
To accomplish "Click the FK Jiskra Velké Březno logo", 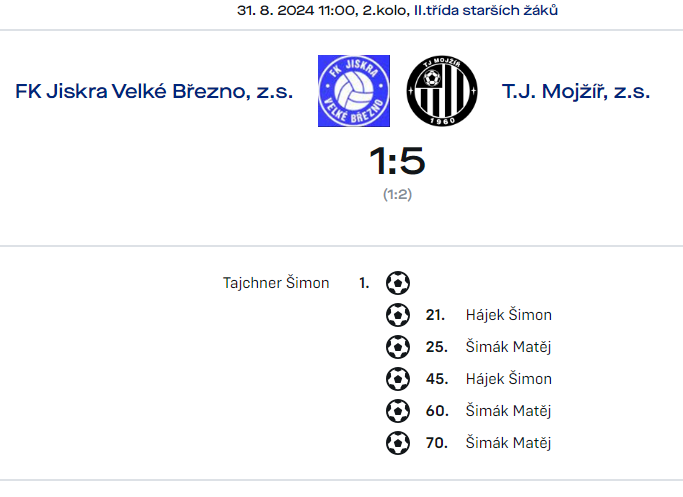I will tap(354, 91).
